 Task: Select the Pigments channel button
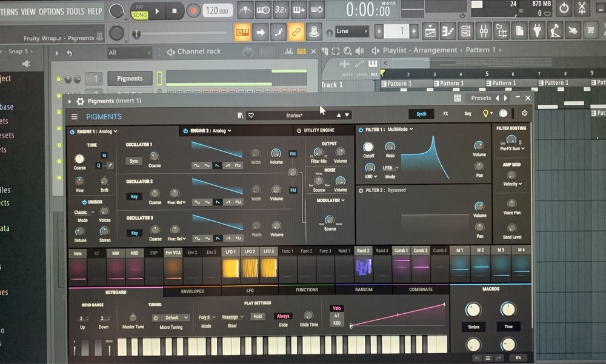click(130, 79)
